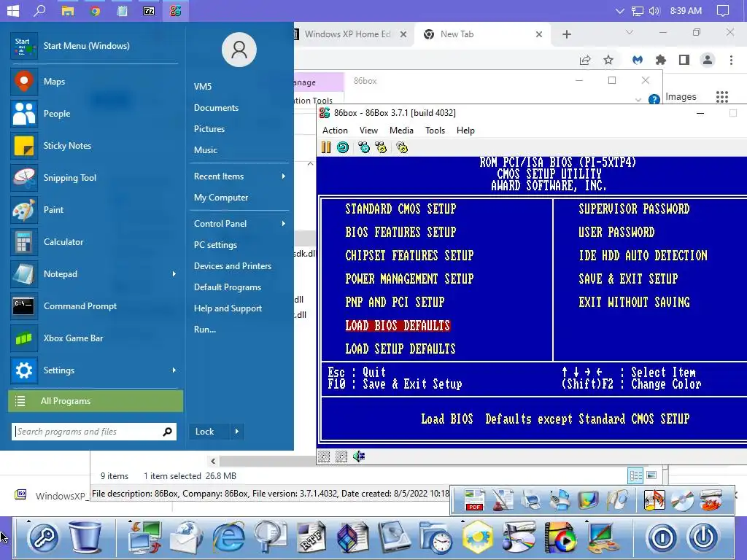Open Command Prompt from the Start menu
This screenshot has height=560, width=747.
click(x=94, y=306)
